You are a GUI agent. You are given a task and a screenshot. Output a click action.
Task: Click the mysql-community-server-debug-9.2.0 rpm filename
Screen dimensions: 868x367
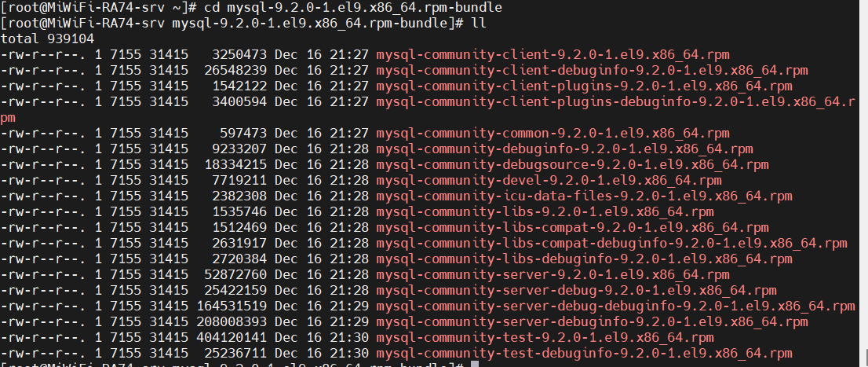(x=576, y=291)
